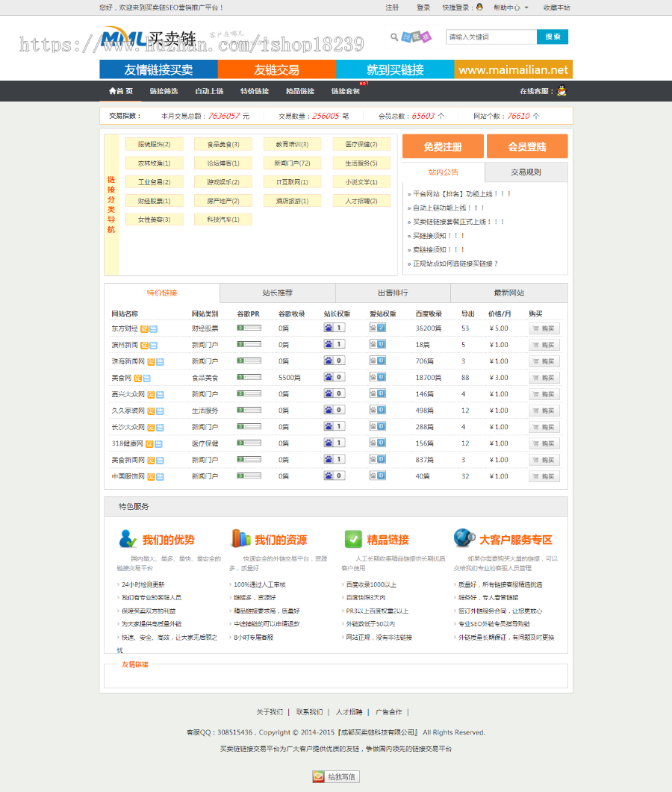Click the 站长权重 paw badge for 东方财经
This screenshot has width=672, height=792.
(334, 328)
